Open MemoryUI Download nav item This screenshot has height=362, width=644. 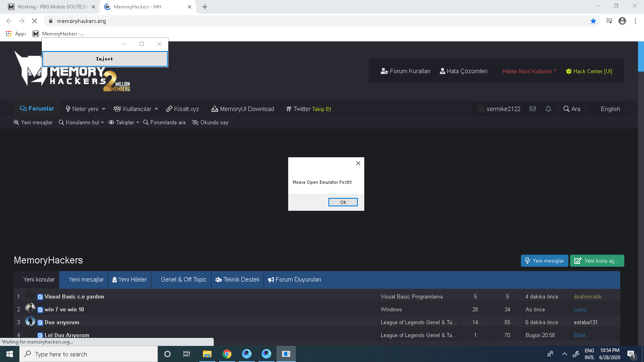pyautogui.click(x=243, y=109)
